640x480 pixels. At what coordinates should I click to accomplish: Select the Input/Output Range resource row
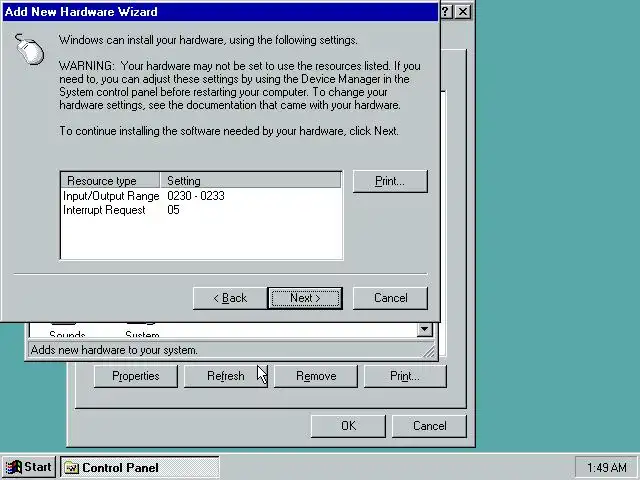(202, 196)
